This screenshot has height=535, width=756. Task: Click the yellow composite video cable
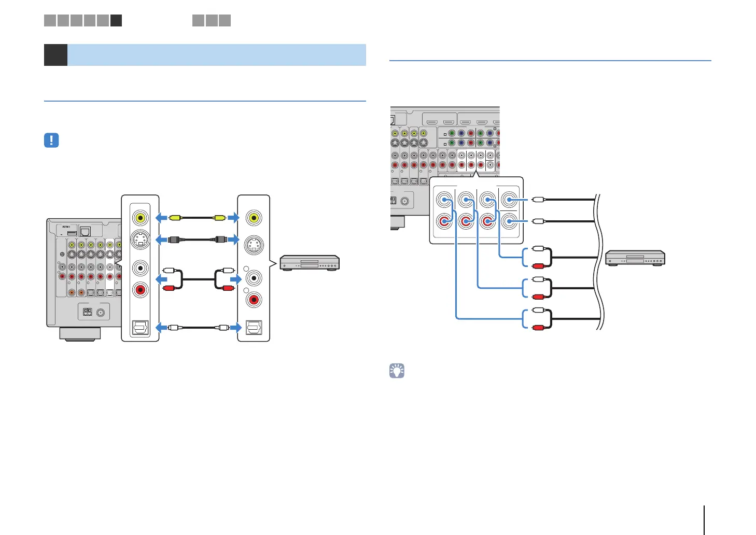click(x=197, y=218)
